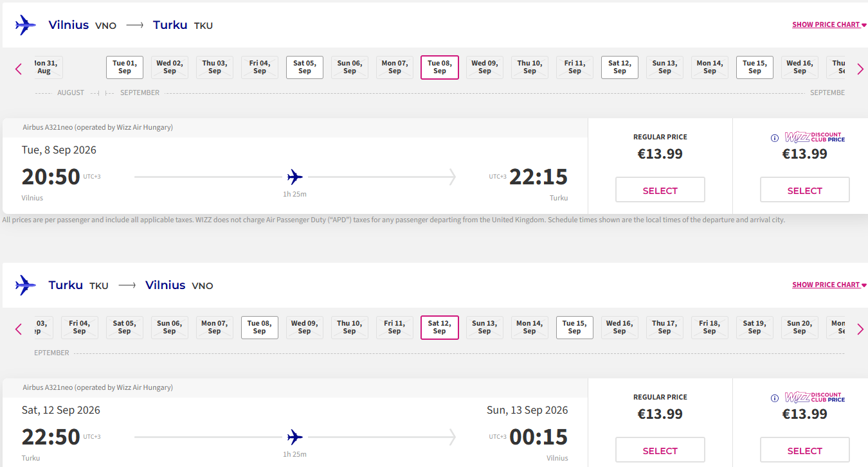Click the outbound date carousel right arrow

coord(860,69)
